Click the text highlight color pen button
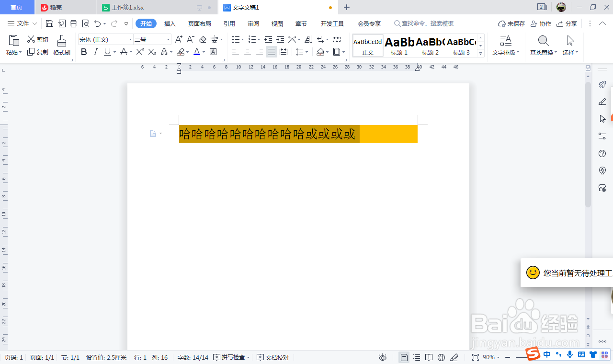613x364 pixels. click(180, 52)
